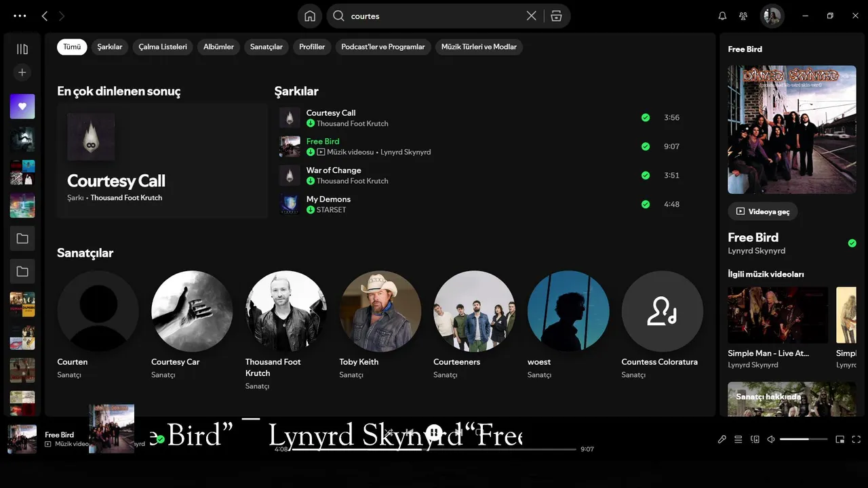Switch to the Albümler tab

pyautogui.click(x=218, y=47)
